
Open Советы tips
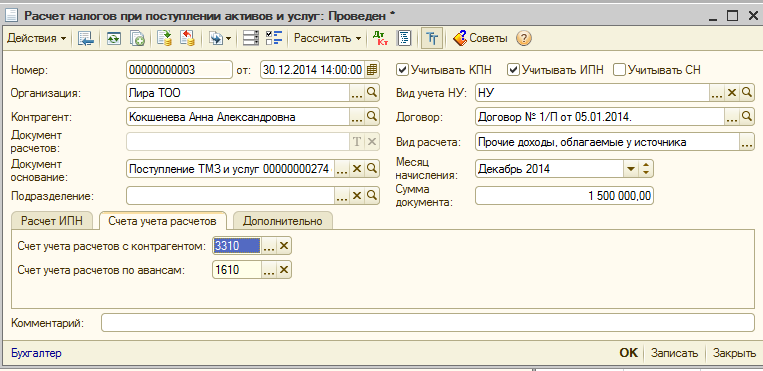(x=480, y=38)
